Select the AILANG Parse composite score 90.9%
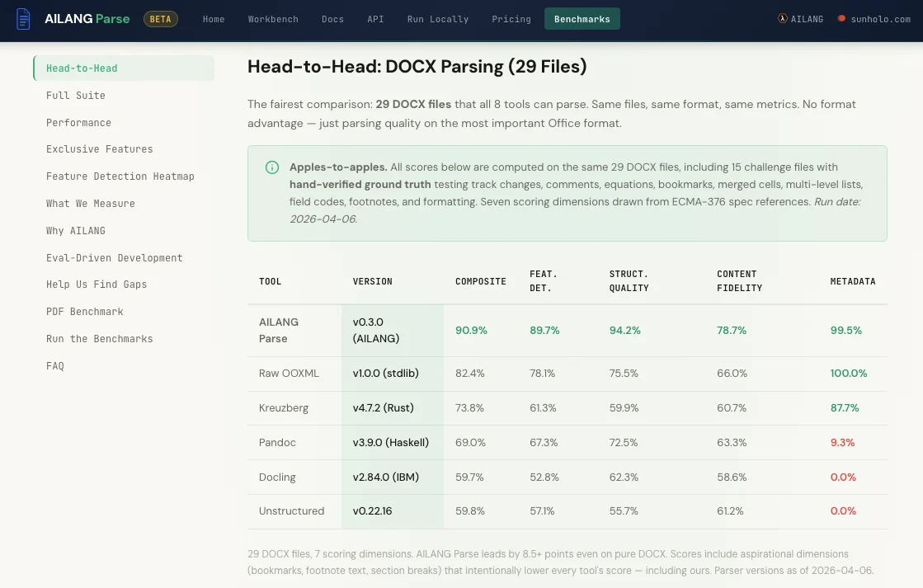 [471, 330]
